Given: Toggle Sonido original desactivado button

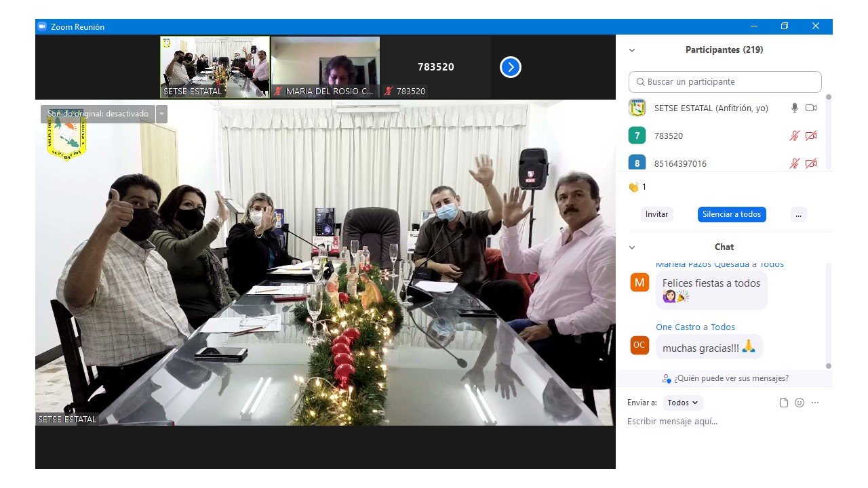Looking at the screenshot, I should click(98, 114).
